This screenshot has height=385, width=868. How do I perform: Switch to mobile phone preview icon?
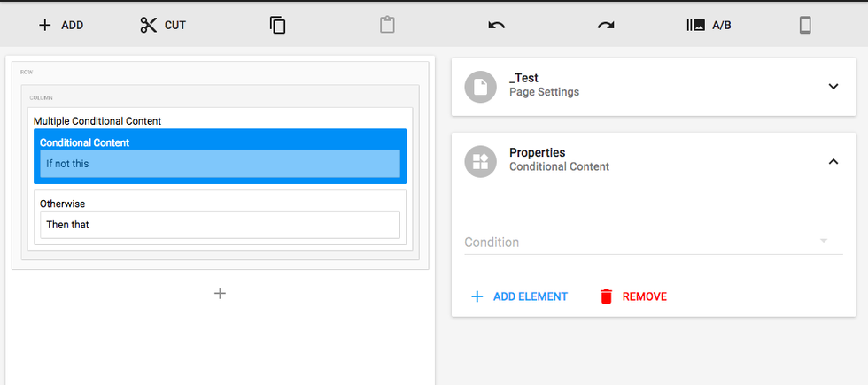point(805,25)
